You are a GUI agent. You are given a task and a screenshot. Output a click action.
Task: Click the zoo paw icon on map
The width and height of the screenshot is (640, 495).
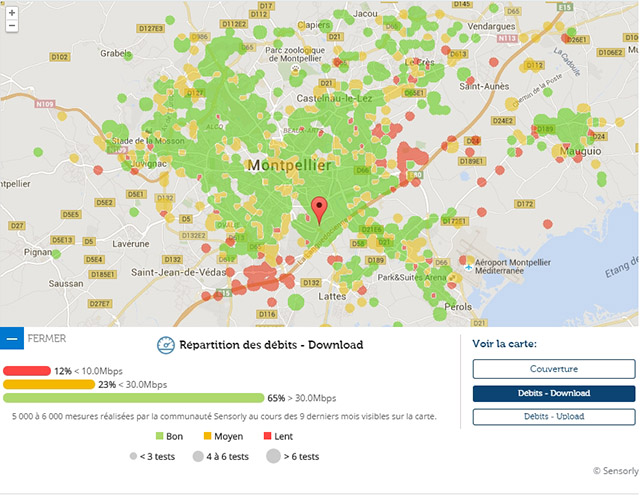click(x=296, y=70)
